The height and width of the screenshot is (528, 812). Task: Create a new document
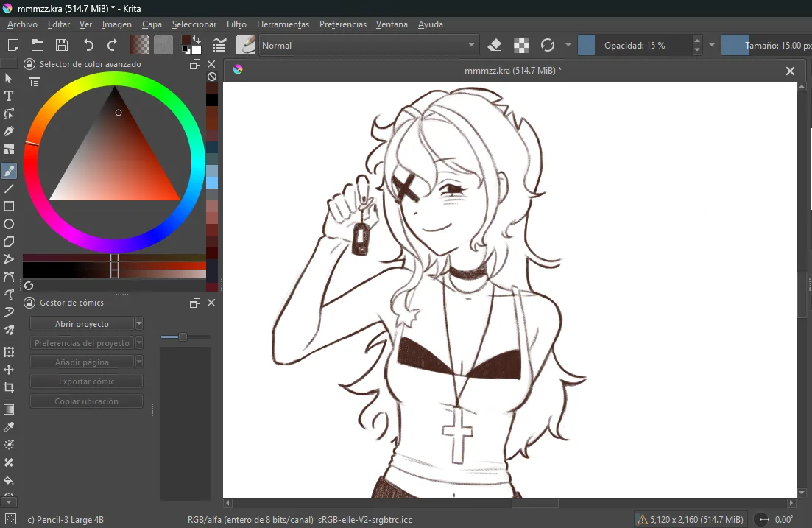(x=13, y=45)
